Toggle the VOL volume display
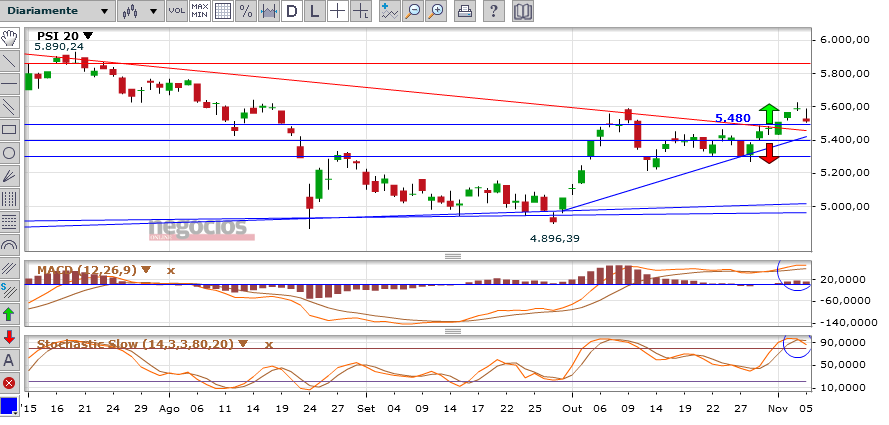 176,11
